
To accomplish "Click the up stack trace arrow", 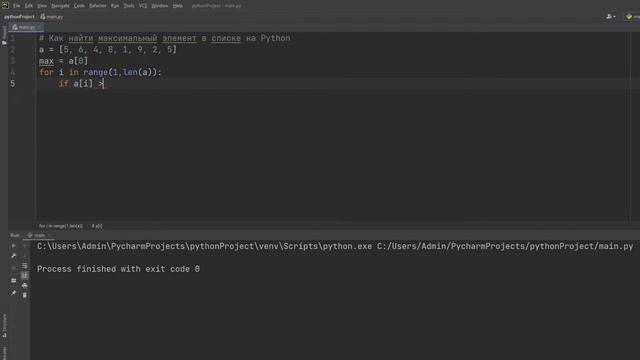I will tap(24, 246).
